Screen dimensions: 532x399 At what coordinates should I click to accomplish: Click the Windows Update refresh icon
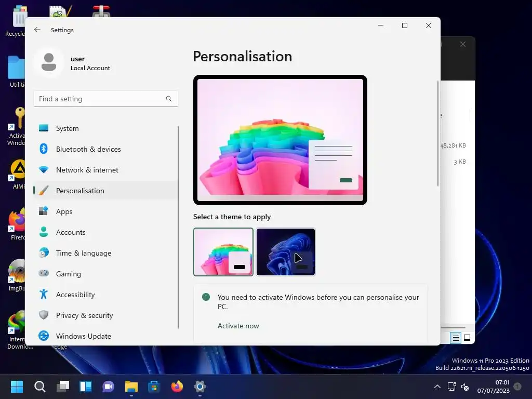coord(44,336)
